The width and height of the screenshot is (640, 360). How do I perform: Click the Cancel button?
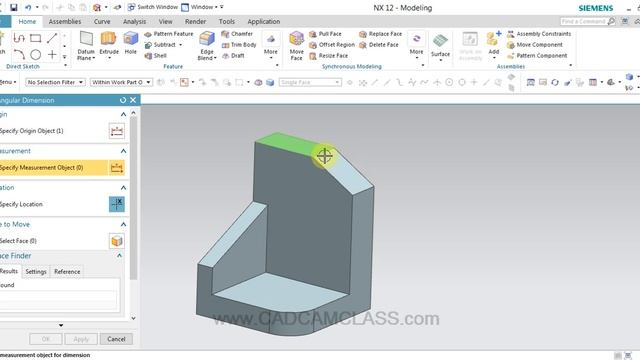coord(116,339)
